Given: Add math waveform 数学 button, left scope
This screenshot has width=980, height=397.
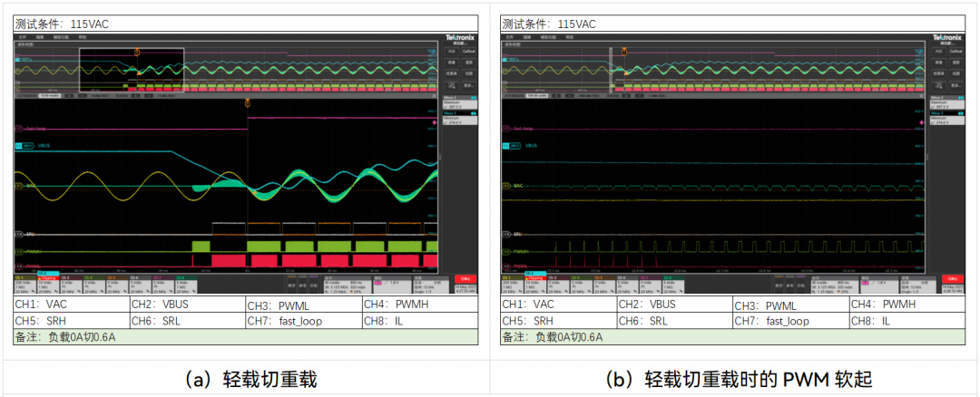Looking at the screenshot, I should tap(292, 285).
